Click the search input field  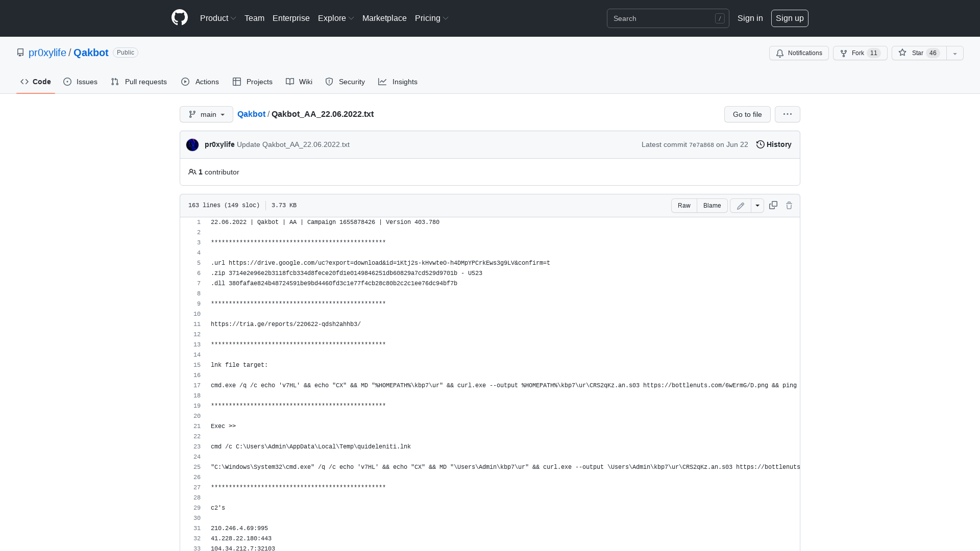pyautogui.click(x=664, y=18)
